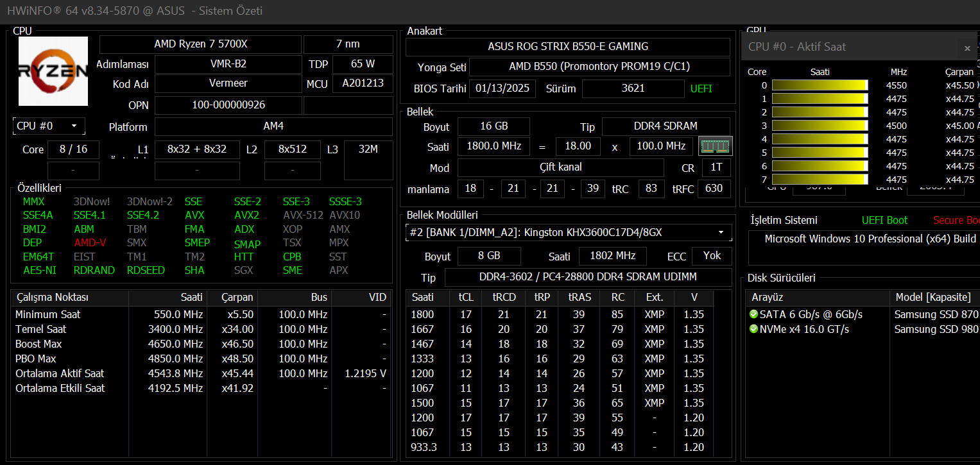
Task: Click the Vermeer code name field
Action: point(228,83)
